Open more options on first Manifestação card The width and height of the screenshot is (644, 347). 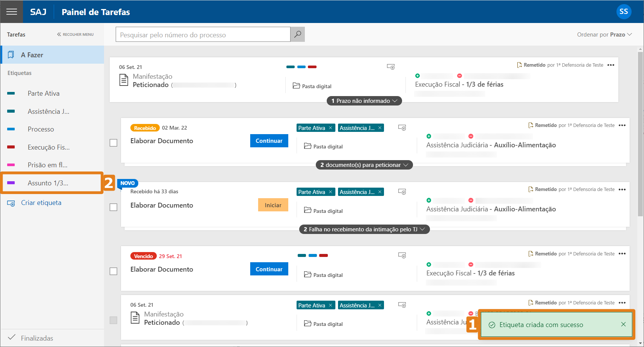click(611, 65)
